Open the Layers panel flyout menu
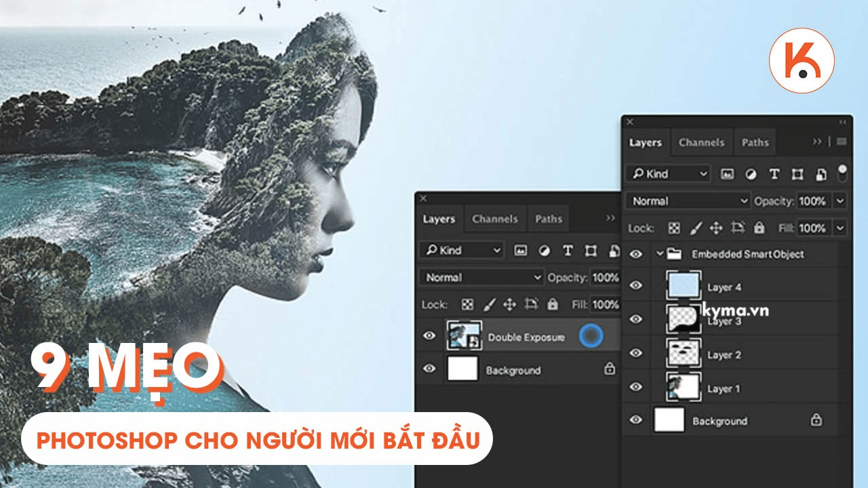This screenshot has width=868, height=488. pyautogui.click(x=841, y=141)
